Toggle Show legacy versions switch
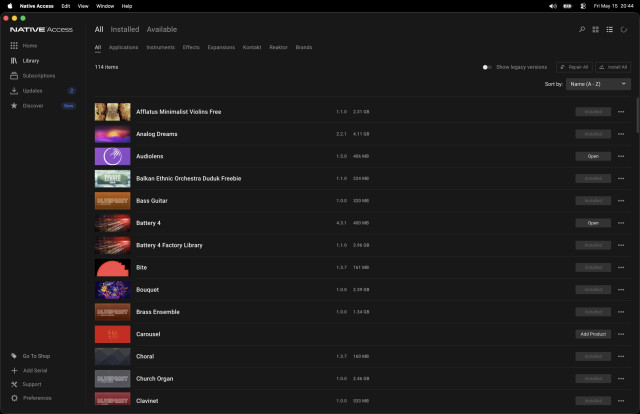Viewport: 640px width, 414px height. [x=487, y=67]
